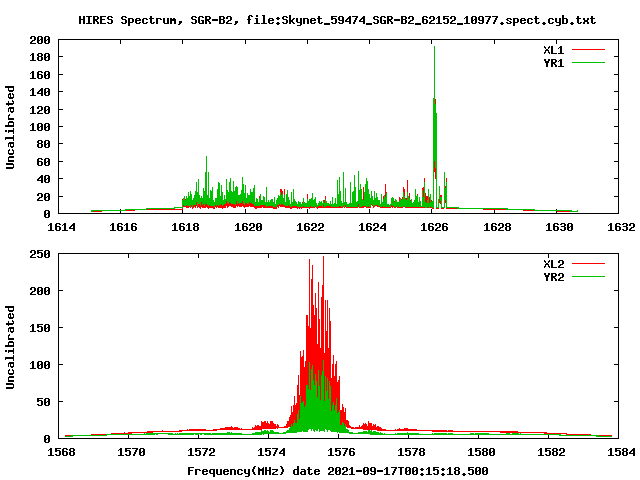This screenshot has width=640, height=480.
Task: Click the 140 y-axis tick label
Action: [40, 92]
